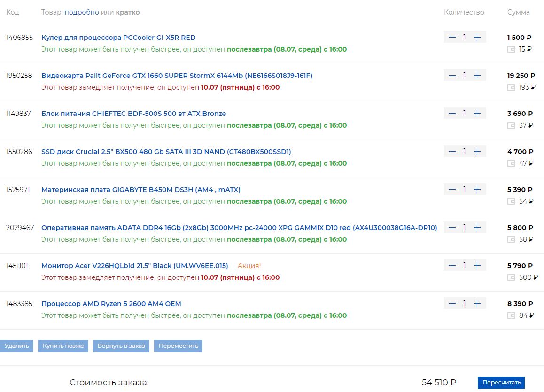Click the Купить позже button
The height and width of the screenshot is (392, 544).
63,346
